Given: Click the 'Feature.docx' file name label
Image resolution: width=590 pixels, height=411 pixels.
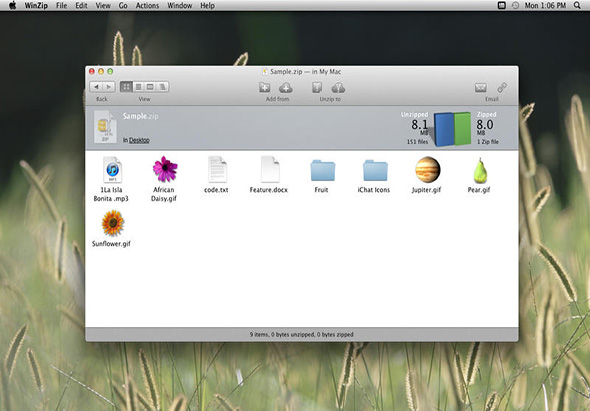Looking at the screenshot, I should tap(269, 190).
